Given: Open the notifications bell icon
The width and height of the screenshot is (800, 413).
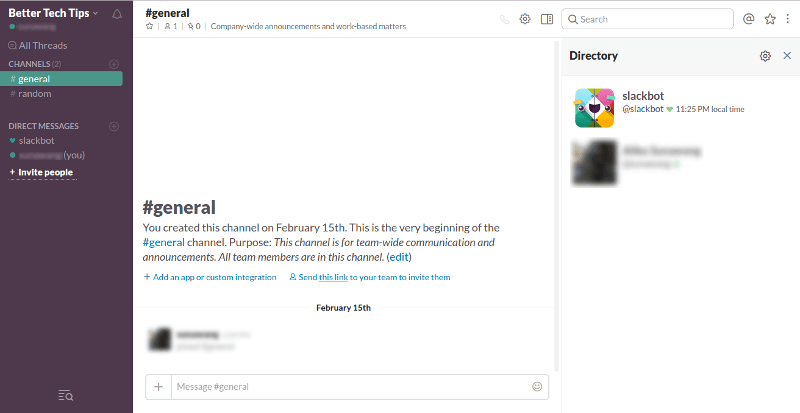Looking at the screenshot, I should point(117,14).
